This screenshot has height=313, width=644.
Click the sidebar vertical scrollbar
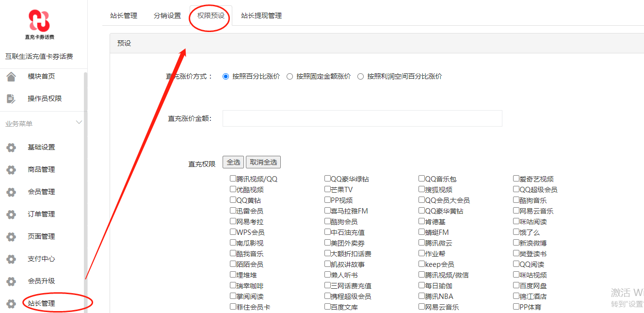[x=86, y=193]
